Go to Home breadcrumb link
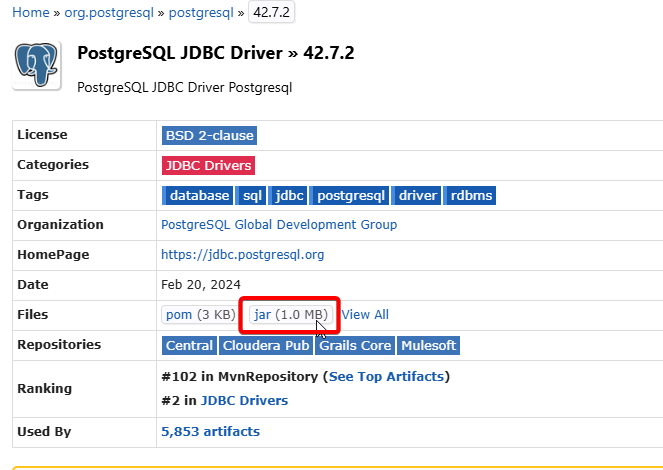Screen dimensions: 663x470 (30, 12)
